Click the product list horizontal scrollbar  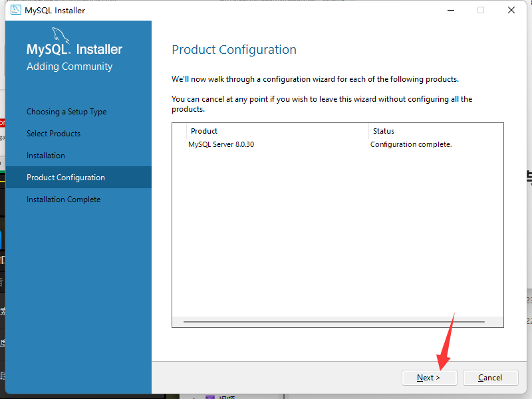coord(334,321)
